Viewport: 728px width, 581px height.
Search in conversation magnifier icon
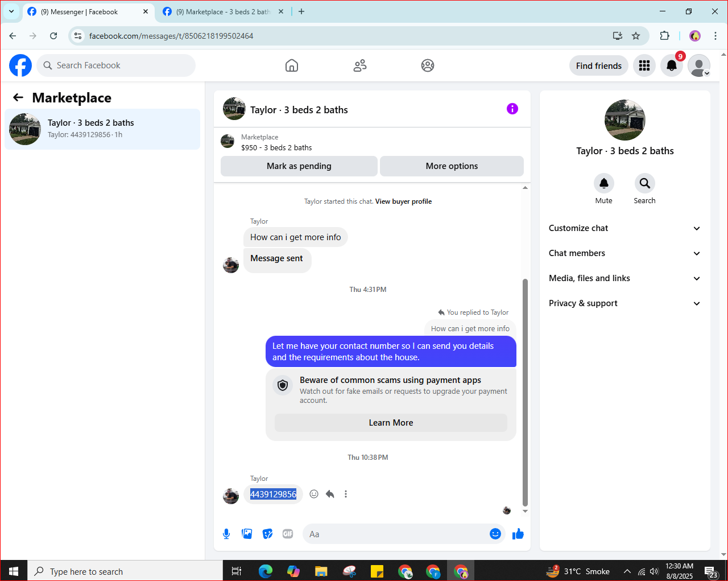(644, 183)
